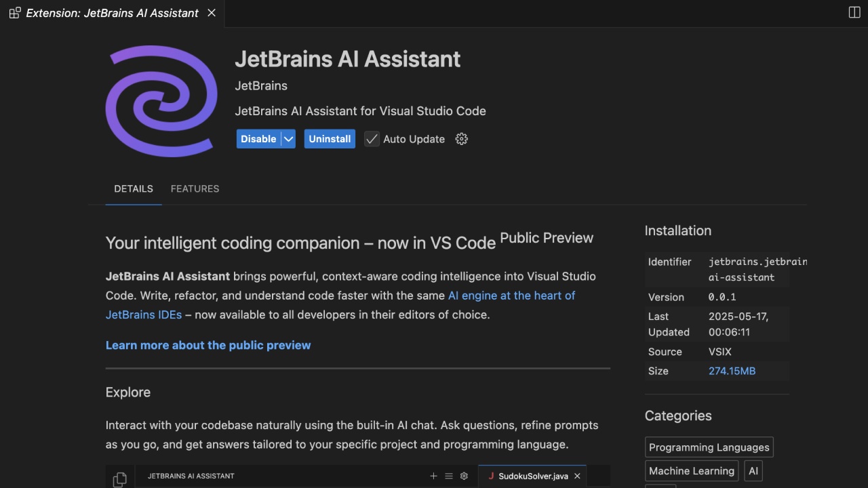The width and height of the screenshot is (868, 488).
Task: Select the DETAILS tab
Action: pos(133,188)
